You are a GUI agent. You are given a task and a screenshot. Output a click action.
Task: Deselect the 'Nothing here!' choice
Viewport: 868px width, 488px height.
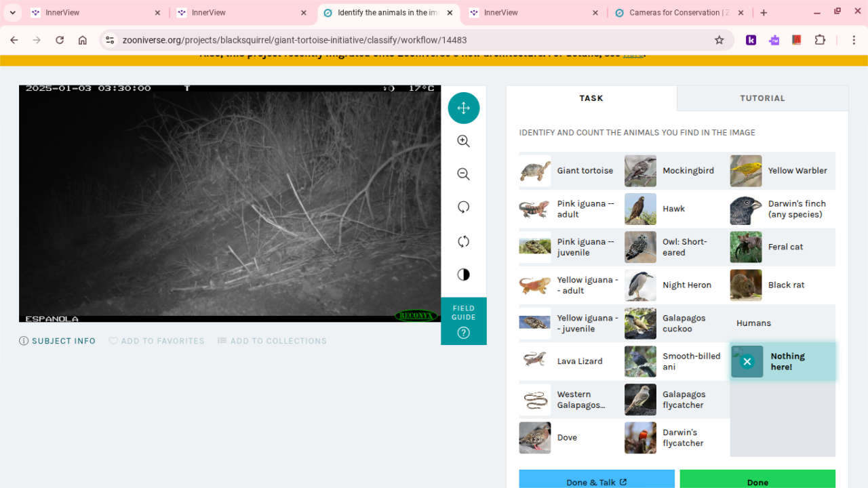(747, 361)
